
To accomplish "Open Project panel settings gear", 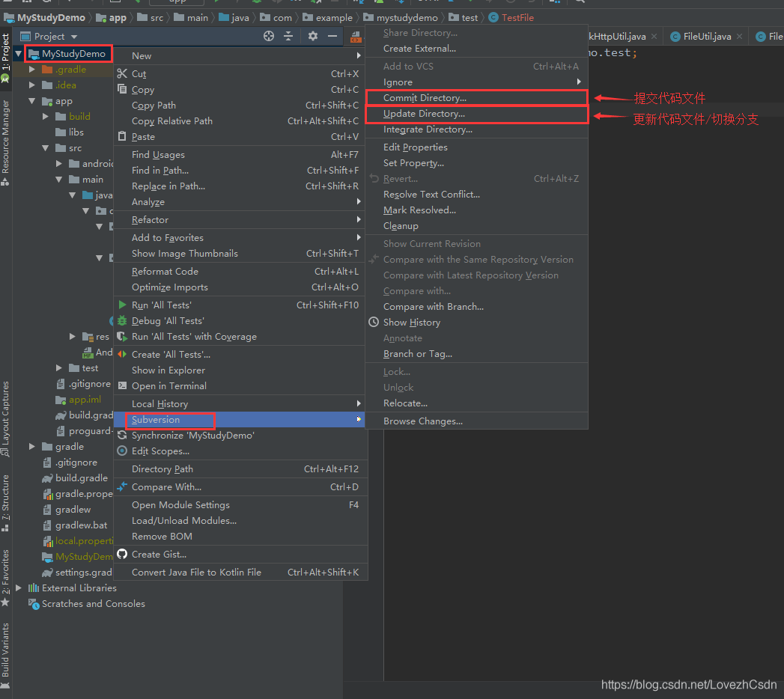I will [313, 36].
